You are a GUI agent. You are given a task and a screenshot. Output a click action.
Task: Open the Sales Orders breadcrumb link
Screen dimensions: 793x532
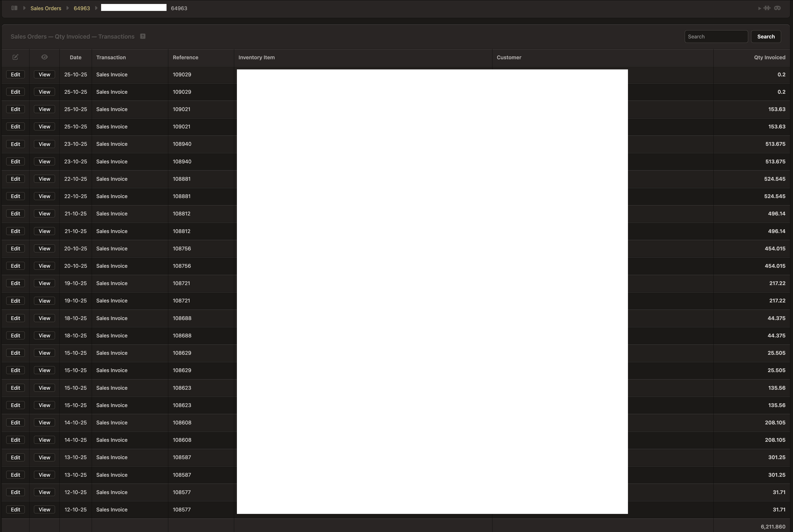click(x=46, y=8)
